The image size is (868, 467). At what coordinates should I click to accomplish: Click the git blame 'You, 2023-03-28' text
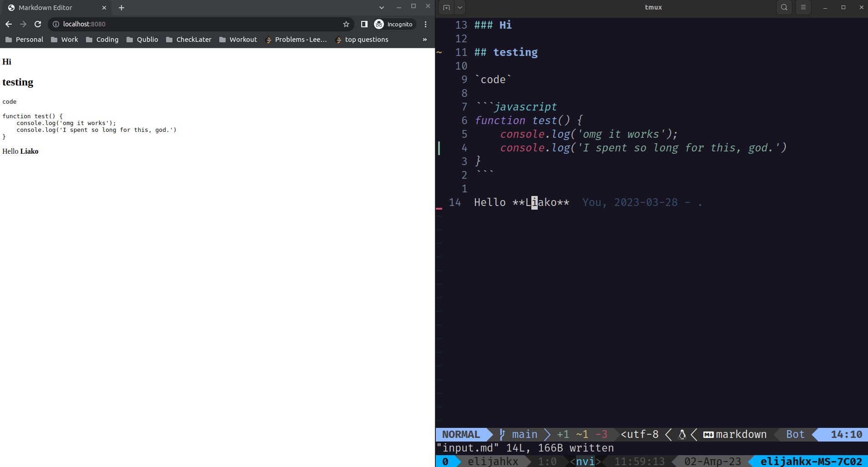[x=630, y=202]
